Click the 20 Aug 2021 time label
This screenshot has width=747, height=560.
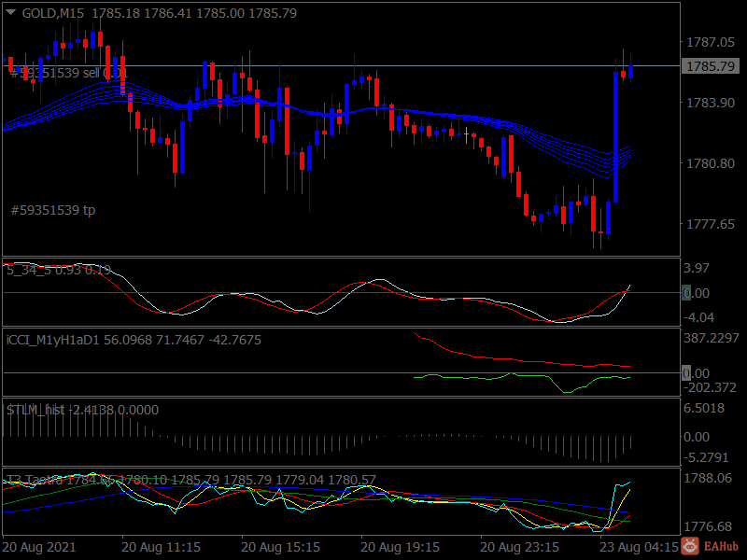[x=39, y=547]
